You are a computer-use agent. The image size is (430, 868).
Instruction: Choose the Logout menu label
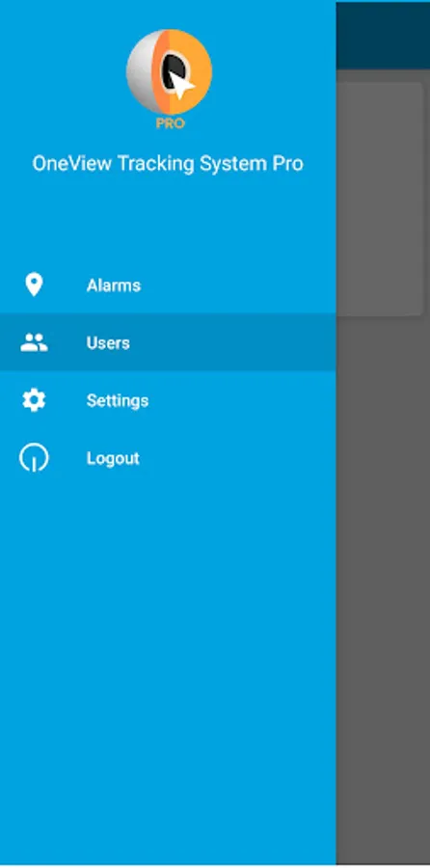[x=113, y=458]
